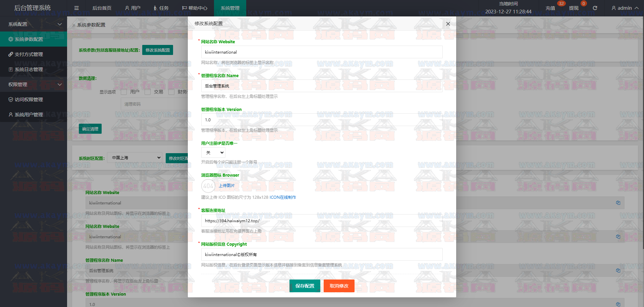Open 支付方式管理 from the sidebar
Viewport: 644px width, 307px height.
(x=29, y=54)
